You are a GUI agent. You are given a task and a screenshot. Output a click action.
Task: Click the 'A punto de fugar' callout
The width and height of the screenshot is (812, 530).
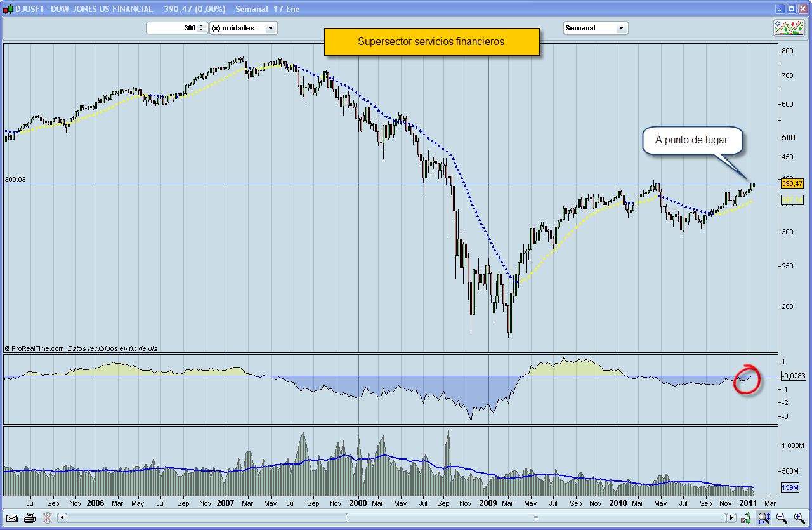coord(692,140)
